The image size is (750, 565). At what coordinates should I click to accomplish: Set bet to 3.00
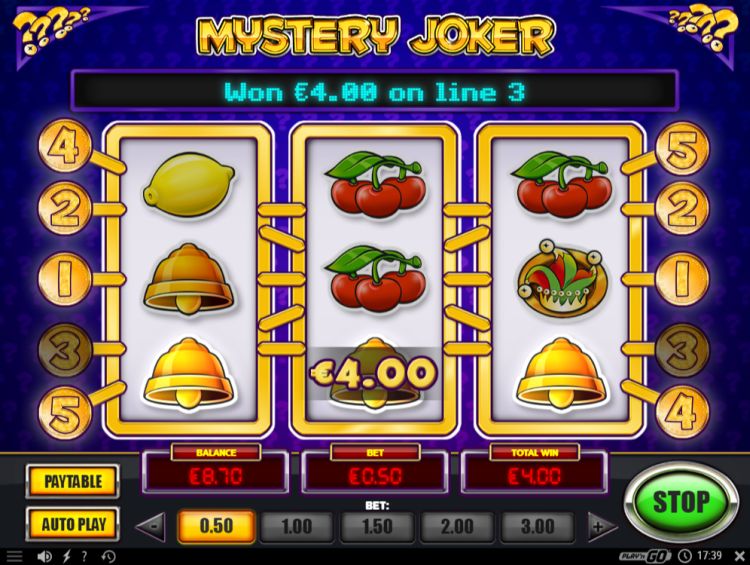point(538,527)
